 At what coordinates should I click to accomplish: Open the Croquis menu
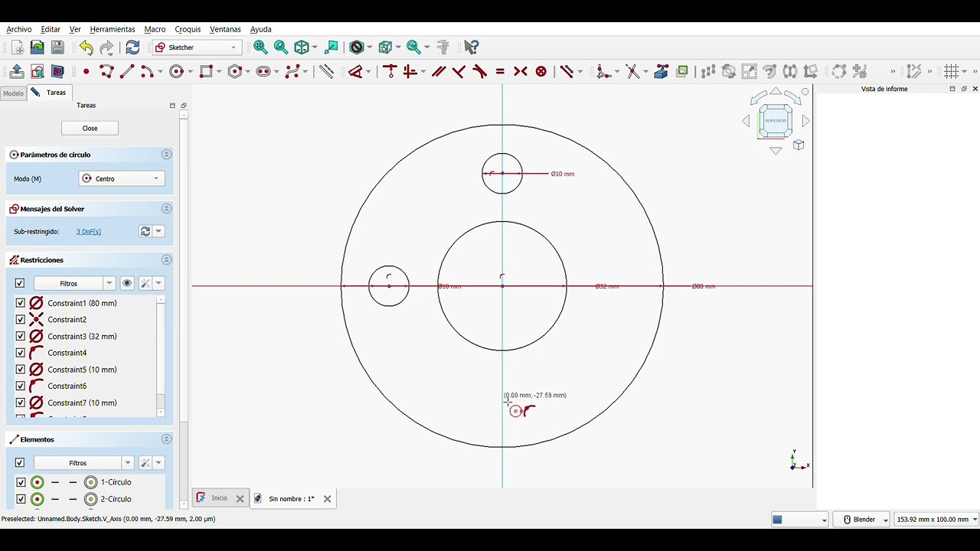188,29
